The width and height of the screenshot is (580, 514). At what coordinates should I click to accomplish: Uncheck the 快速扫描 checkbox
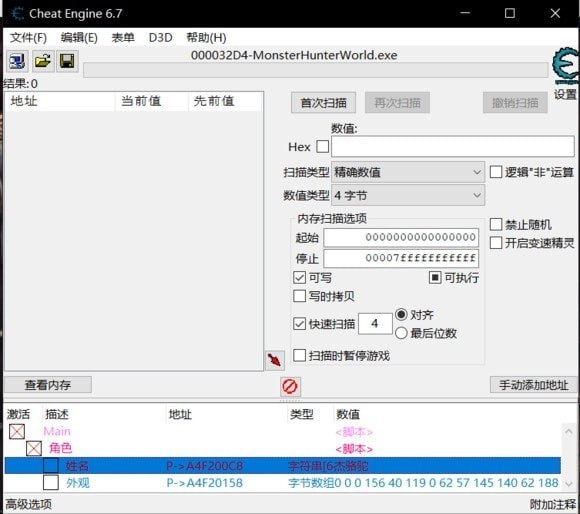pyautogui.click(x=299, y=324)
